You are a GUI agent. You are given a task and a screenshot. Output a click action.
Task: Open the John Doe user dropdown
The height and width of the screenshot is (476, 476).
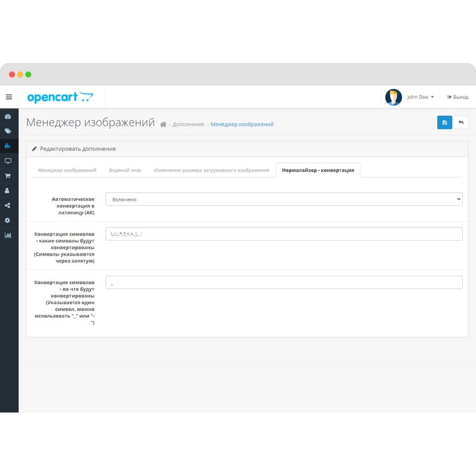click(420, 97)
